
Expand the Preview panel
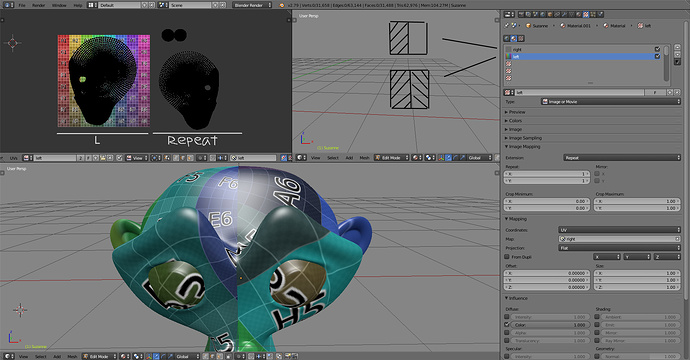tap(517, 112)
